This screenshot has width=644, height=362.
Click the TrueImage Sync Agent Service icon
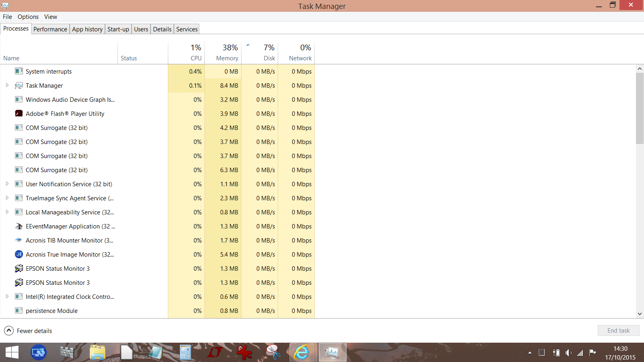tap(19, 198)
